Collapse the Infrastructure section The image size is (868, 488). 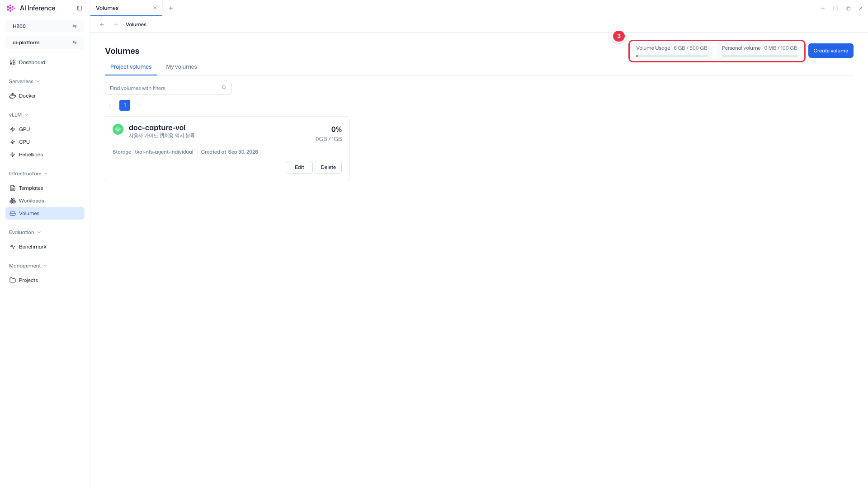coord(28,174)
